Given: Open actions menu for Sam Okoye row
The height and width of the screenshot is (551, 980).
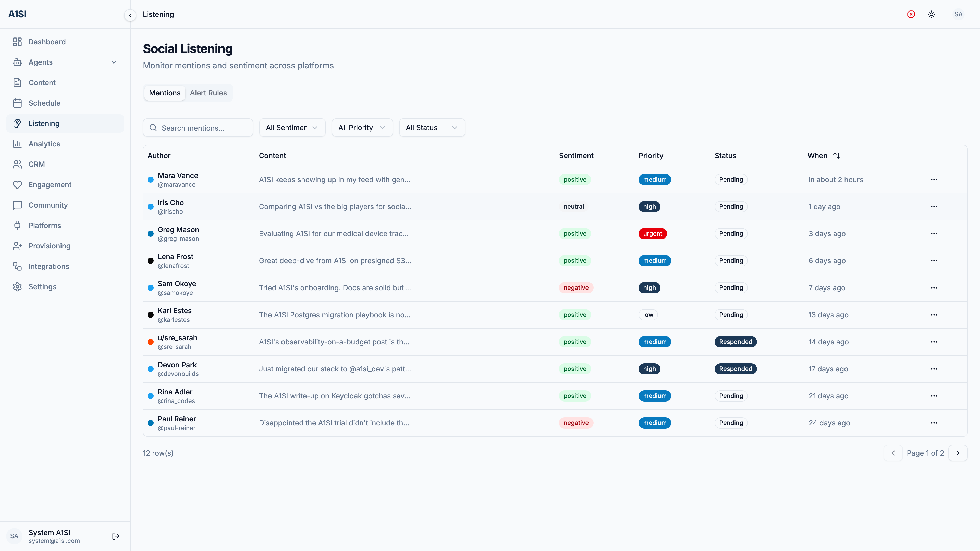Looking at the screenshot, I should (x=934, y=287).
